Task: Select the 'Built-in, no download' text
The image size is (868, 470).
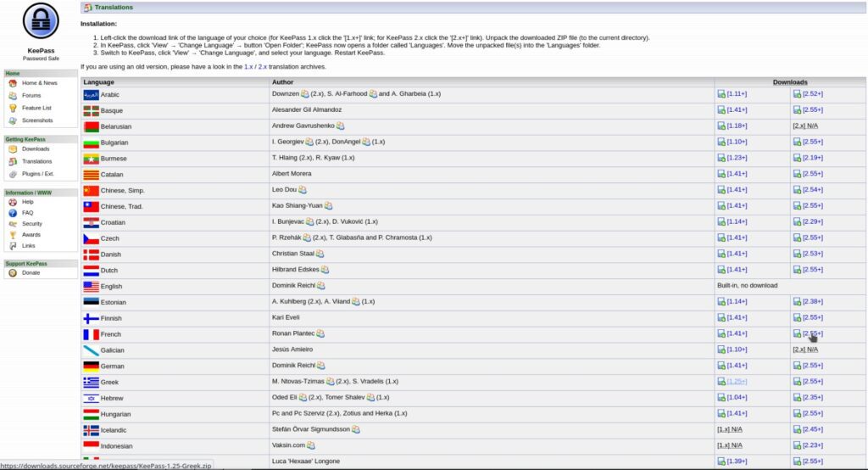Action: (748, 285)
